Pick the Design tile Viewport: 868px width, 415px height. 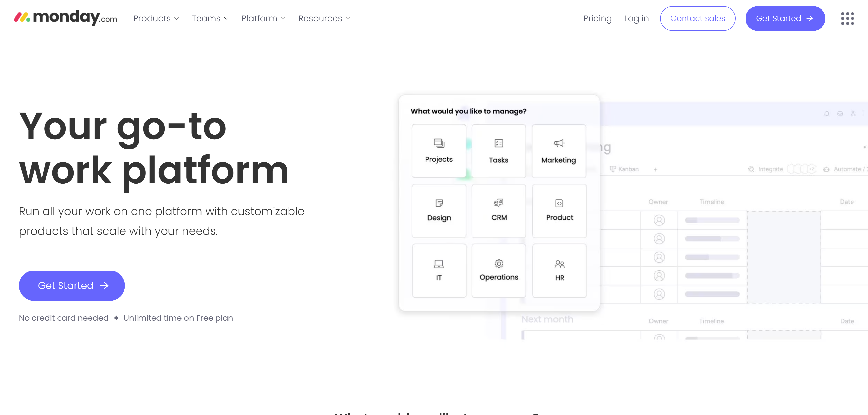(x=439, y=211)
